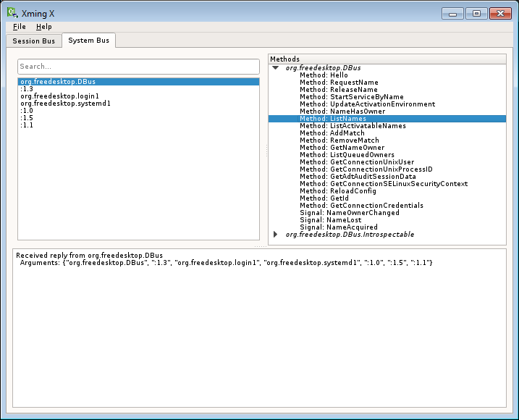Viewport: 519px width, 420px height.
Task: Select Method: RemoveMatch
Action: 339,140
